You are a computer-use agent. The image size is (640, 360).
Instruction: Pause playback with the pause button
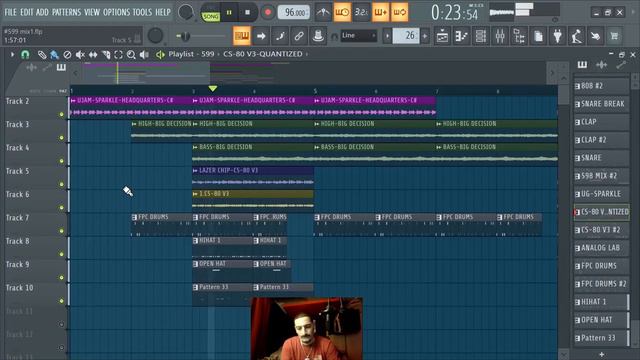pos(229,13)
